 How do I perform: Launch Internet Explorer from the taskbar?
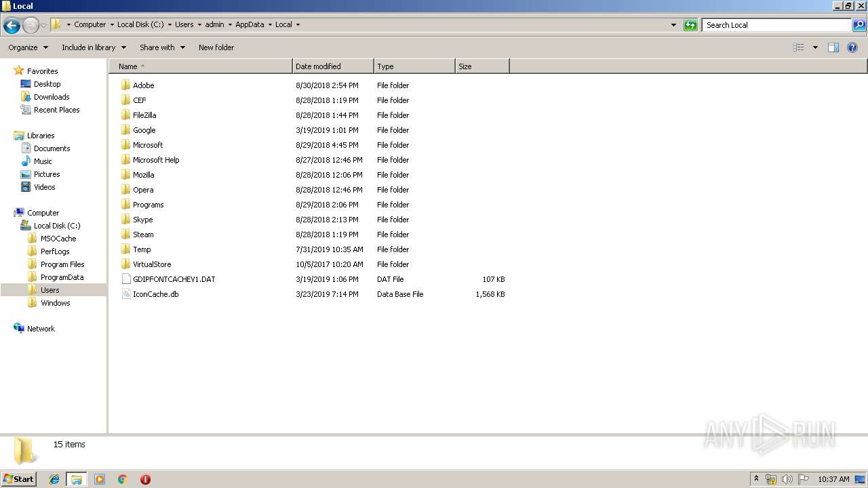54,479
